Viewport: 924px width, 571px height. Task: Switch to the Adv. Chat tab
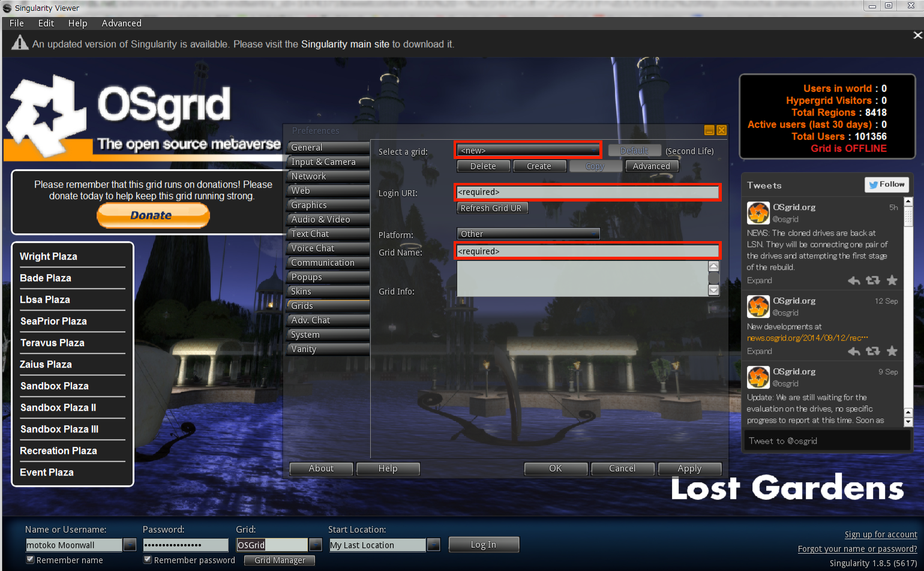pyautogui.click(x=328, y=320)
